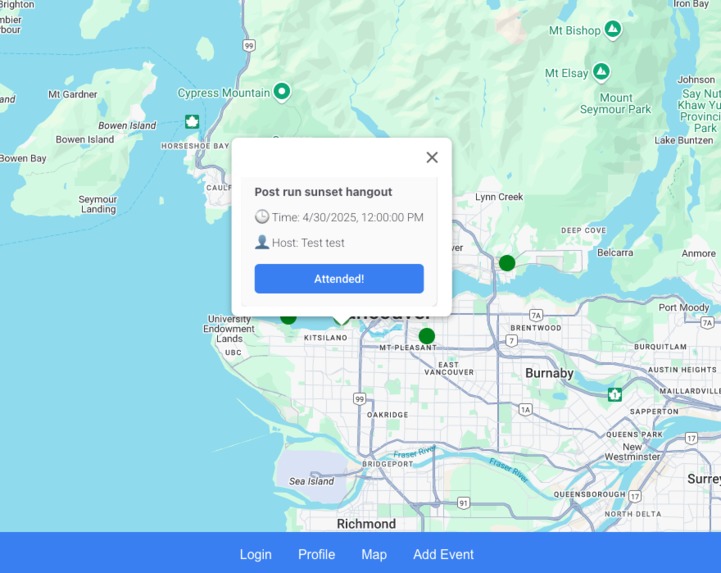Screen dimensions: 721x573
Task: Click the Belcarra label
Action: 615,252
